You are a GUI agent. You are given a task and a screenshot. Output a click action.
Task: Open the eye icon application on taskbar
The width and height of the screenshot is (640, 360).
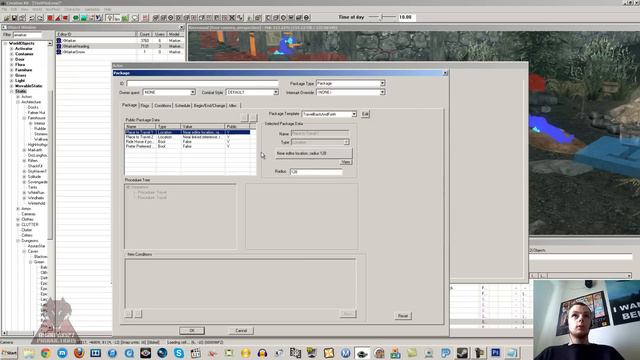pos(145,353)
